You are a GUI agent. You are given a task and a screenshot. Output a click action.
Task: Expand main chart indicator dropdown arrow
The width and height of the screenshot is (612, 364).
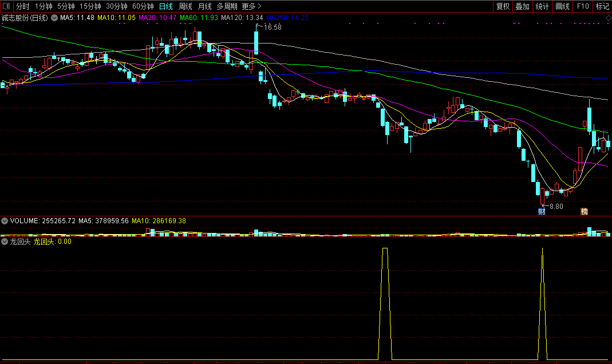click(x=54, y=18)
